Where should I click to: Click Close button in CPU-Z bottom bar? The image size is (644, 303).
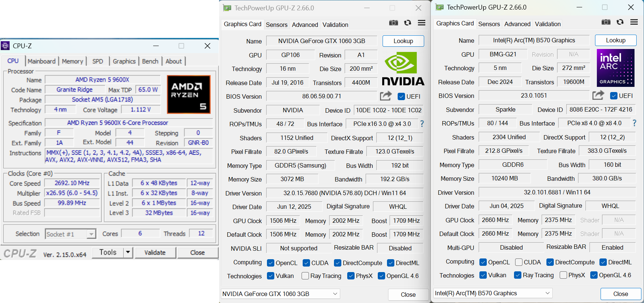pyautogui.click(x=197, y=253)
